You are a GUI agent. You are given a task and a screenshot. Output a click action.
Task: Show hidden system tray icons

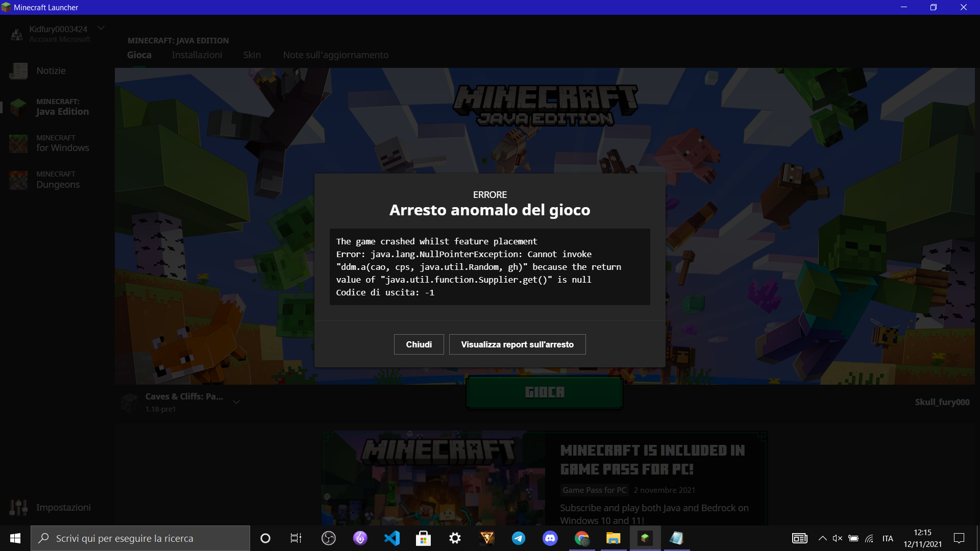point(822,538)
